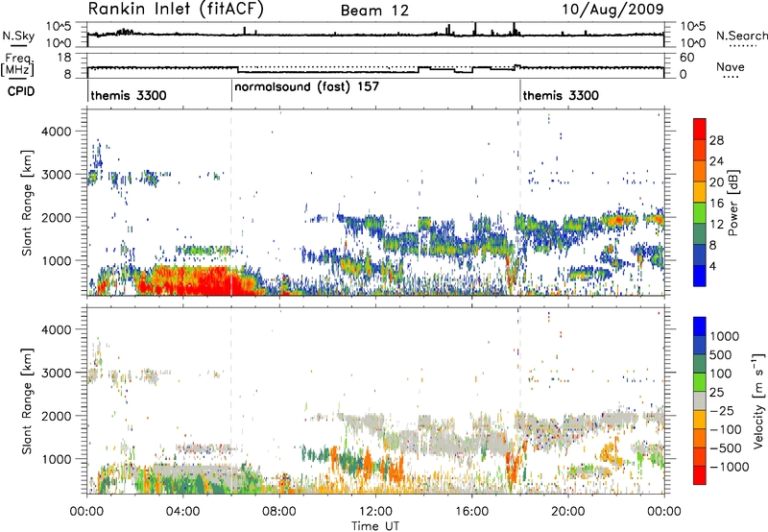The width and height of the screenshot is (768, 532).
Task: Click the "3000" tick of the power panel
Action: coord(57,175)
